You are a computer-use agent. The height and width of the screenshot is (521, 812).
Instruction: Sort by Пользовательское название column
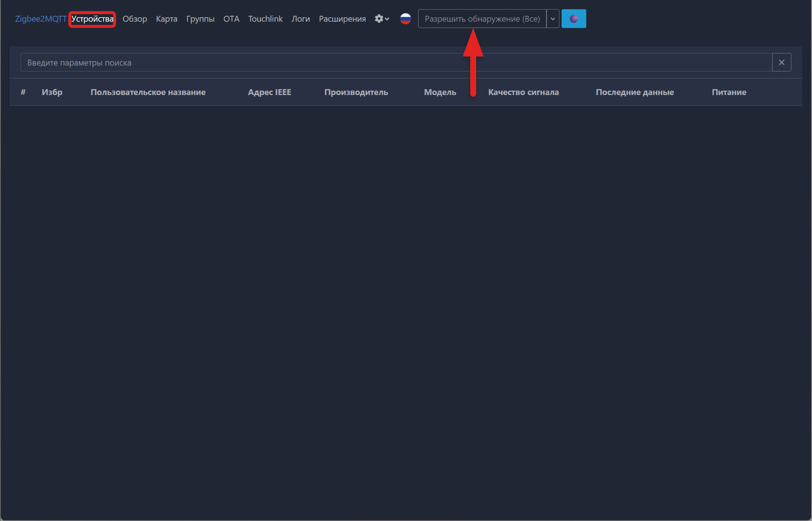pos(148,93)
